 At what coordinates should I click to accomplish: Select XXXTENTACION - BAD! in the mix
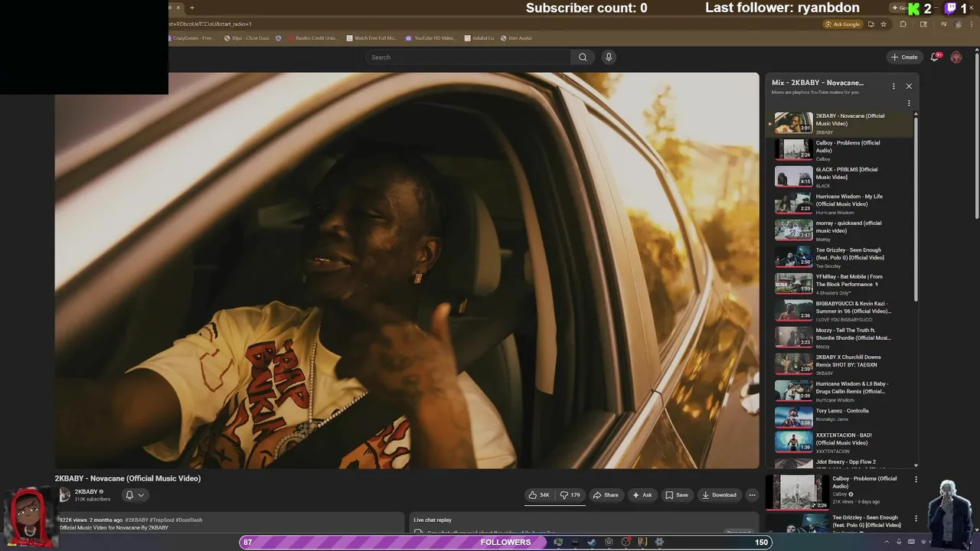tap(841, 442)
